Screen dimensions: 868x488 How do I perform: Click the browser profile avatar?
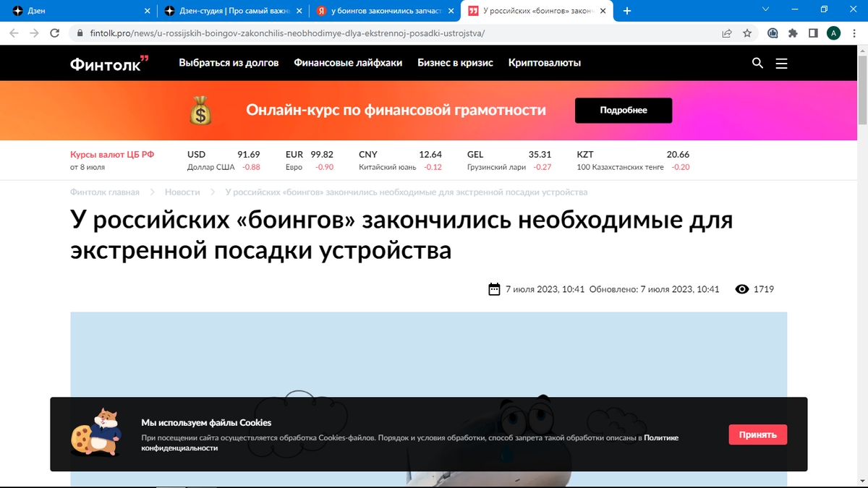[x=833, y=33]
